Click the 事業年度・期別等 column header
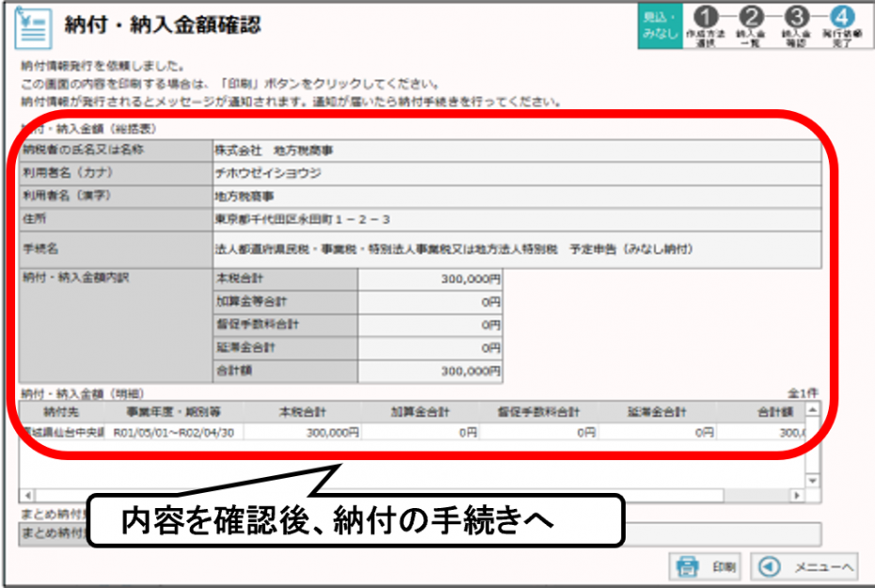 click(166, 412)
